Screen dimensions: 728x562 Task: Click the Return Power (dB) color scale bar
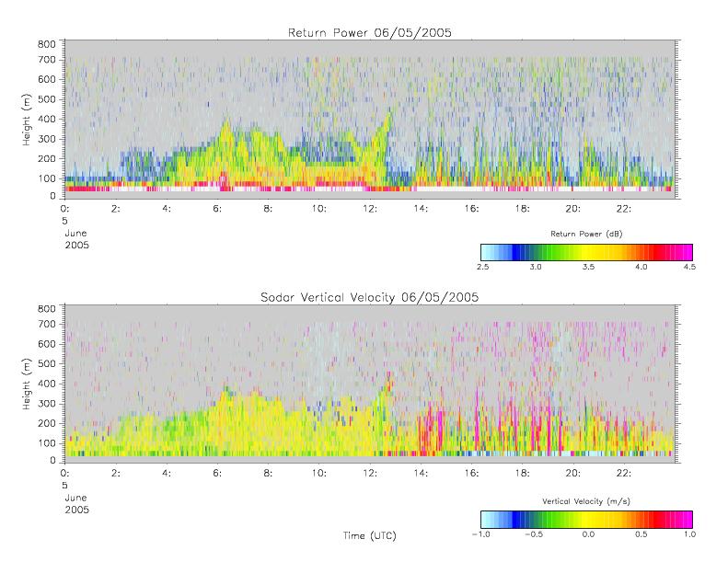click(586, 252)
